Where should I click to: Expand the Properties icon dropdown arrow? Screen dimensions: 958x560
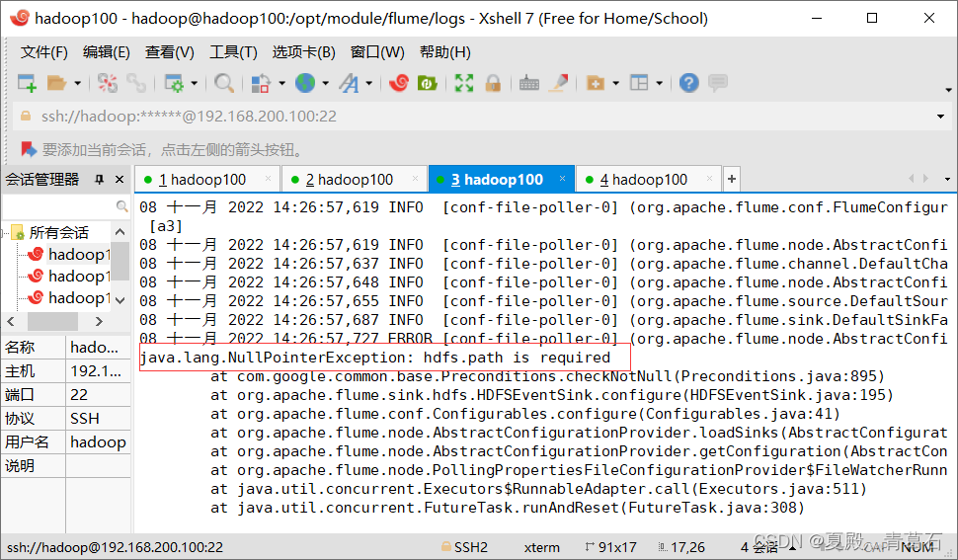[x=194, y=83]
